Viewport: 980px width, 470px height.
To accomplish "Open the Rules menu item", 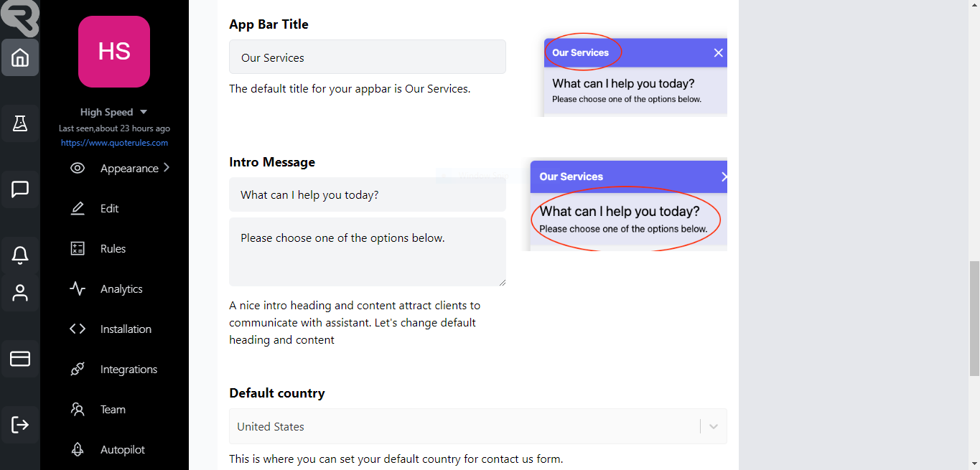I will tap(113, 249).
